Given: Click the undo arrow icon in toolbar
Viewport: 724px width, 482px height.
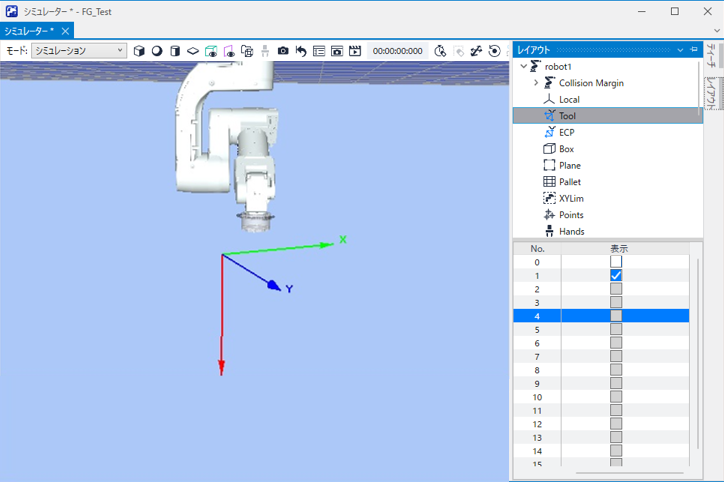Looking at the screenshot, I should (x=301, y=51).
